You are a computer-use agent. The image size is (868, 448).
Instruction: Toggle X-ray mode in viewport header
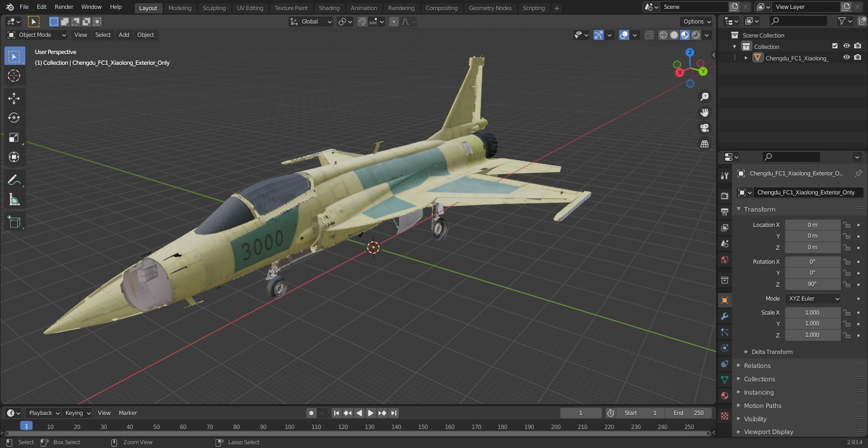click(649, 35)
